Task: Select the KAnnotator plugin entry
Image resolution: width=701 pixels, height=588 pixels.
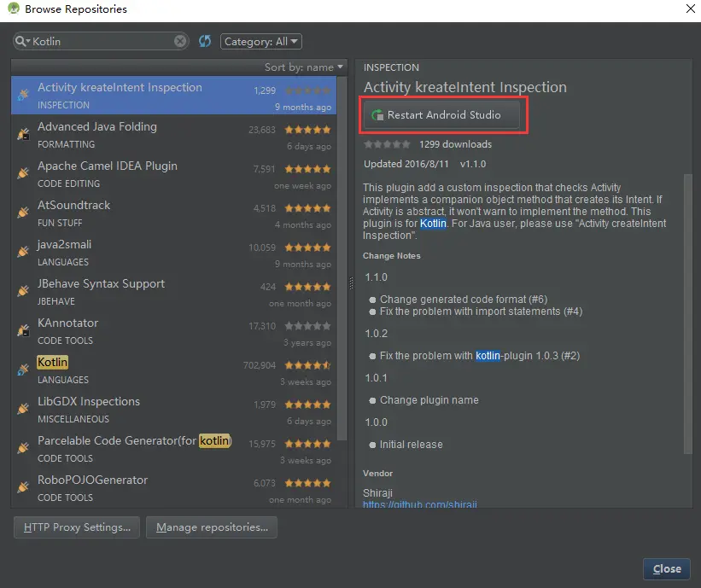Action: [174, 331]
